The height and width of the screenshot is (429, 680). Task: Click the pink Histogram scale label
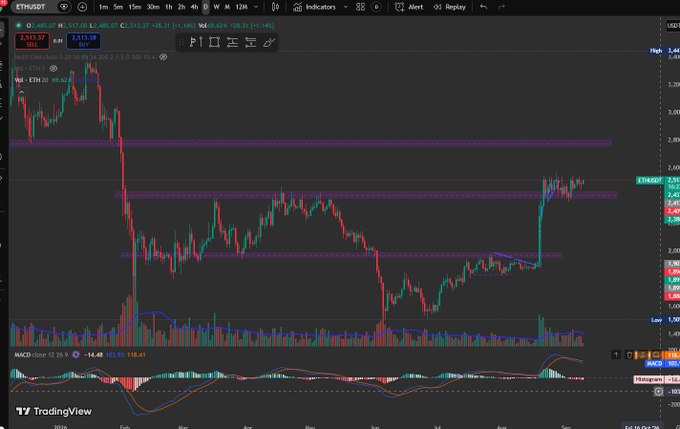(x=648, y=379)
